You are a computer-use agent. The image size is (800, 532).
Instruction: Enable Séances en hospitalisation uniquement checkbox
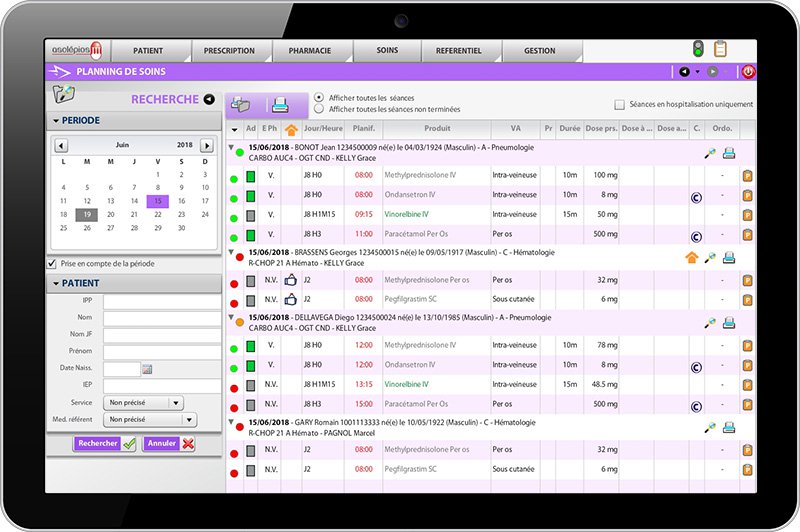pyautogui.click(x=619, y=105)
